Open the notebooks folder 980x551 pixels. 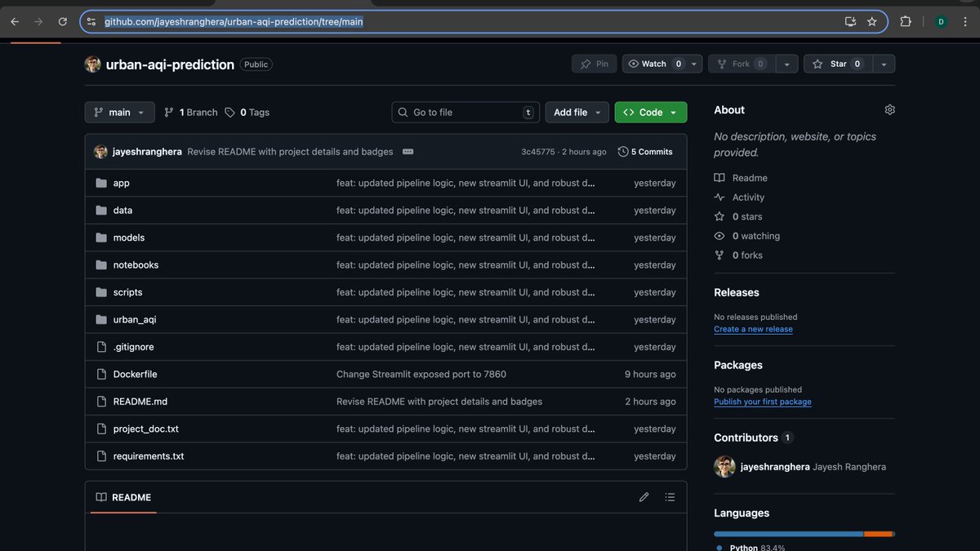tap(136, 265)
